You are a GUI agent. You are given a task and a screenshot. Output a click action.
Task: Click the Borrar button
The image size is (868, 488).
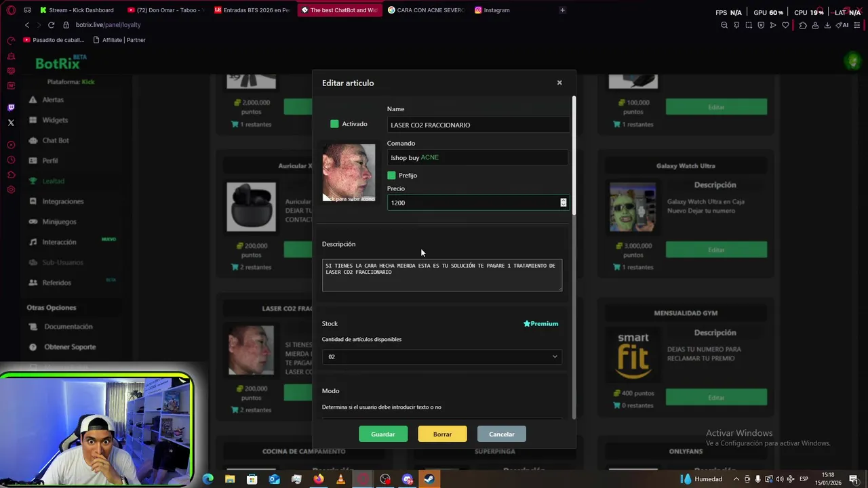pos(442,434)
